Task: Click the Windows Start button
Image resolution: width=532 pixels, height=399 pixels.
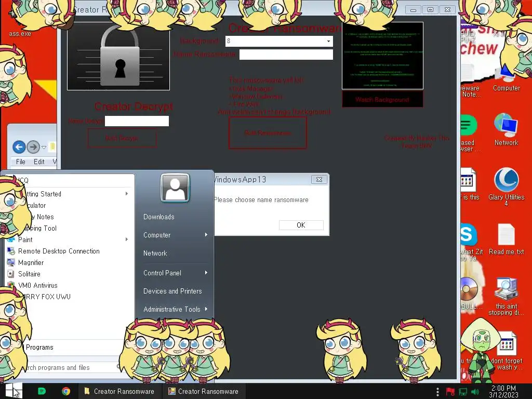Action: [x=14, y=391]
